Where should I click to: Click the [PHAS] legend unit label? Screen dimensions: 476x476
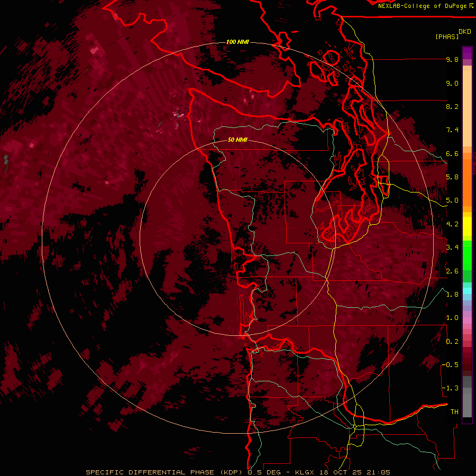tap(447, 36)
